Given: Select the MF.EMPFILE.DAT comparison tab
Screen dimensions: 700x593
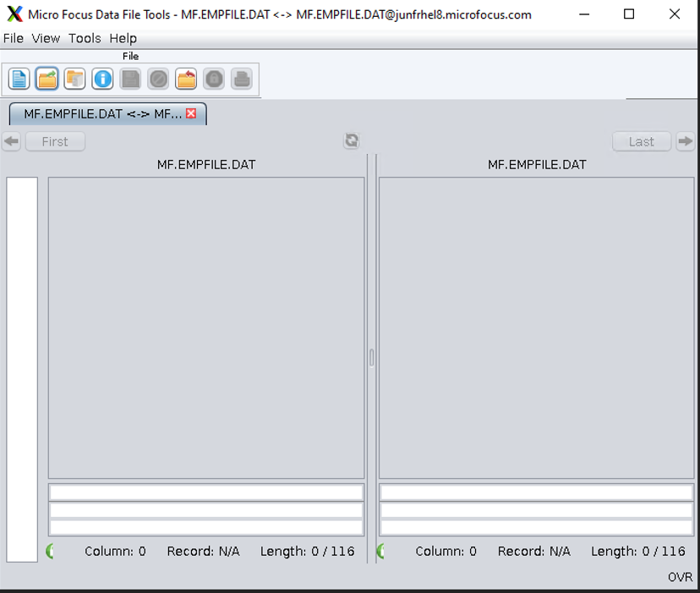Looking at the screenshot, I should 101,113.
